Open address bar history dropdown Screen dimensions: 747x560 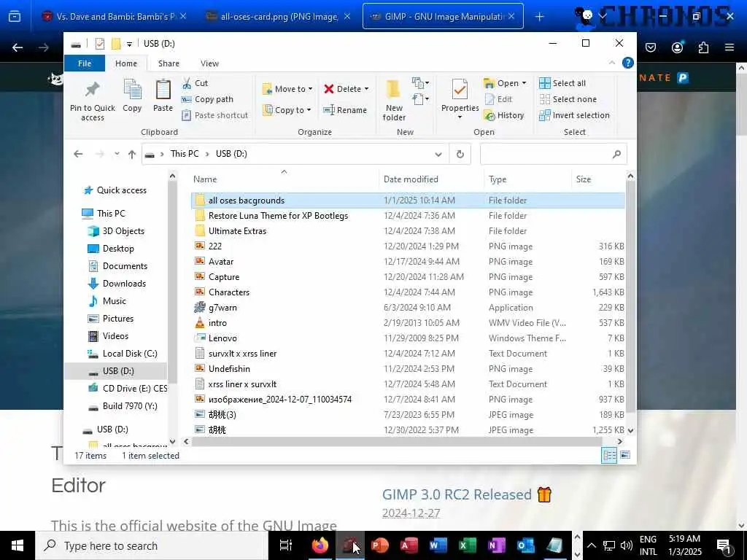(x=438, y=154)
